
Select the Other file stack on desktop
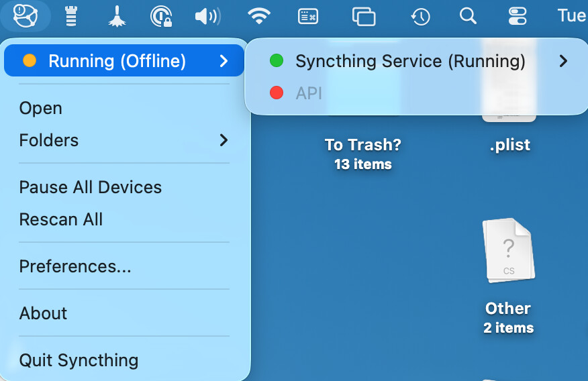tap(508, 251)
